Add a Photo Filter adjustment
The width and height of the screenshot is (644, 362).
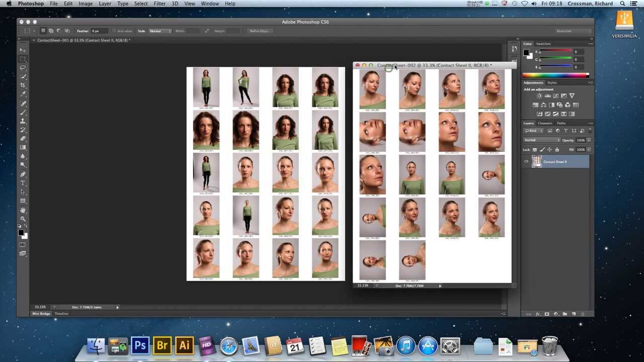tap(559, 105)
